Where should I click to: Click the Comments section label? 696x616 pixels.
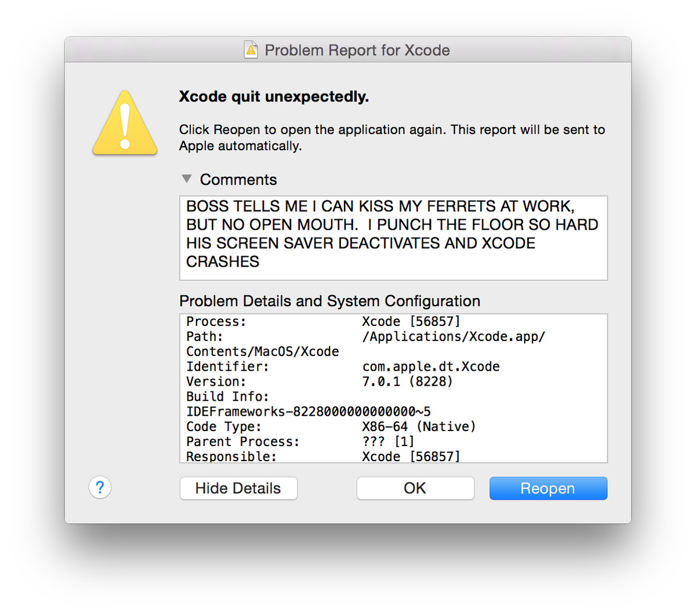point(238,180)
